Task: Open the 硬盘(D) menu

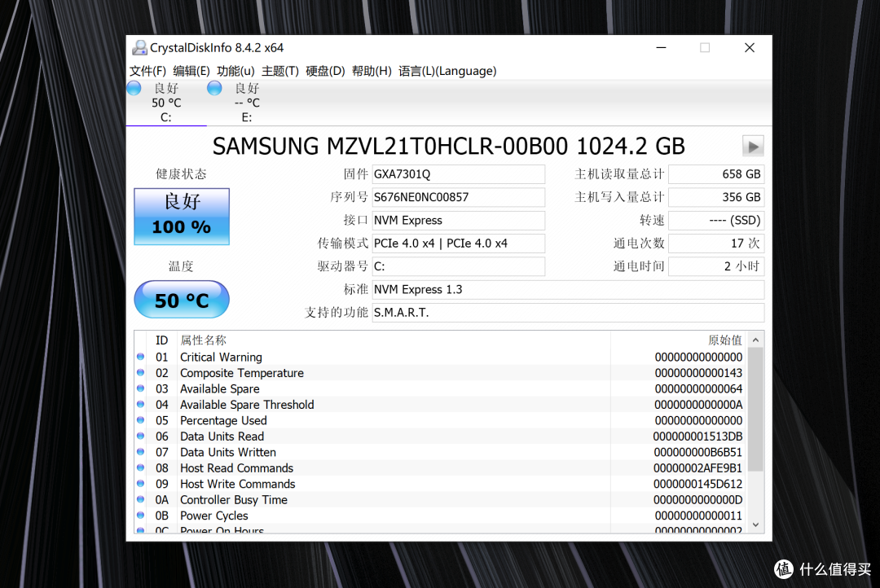Action: 325,71
